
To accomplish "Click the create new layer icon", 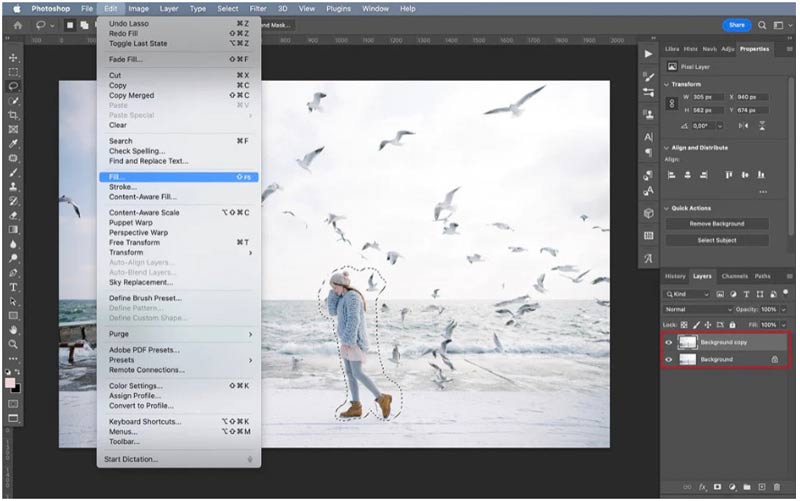I will [x=762, y=487].
